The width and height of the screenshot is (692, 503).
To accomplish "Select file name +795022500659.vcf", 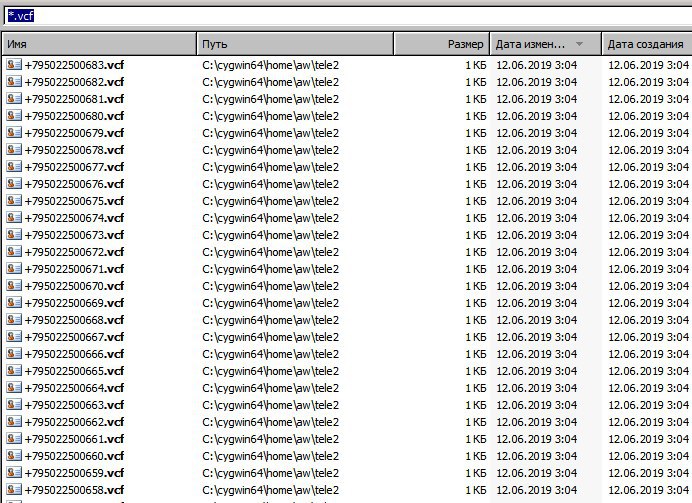I will tap(74, 473).
